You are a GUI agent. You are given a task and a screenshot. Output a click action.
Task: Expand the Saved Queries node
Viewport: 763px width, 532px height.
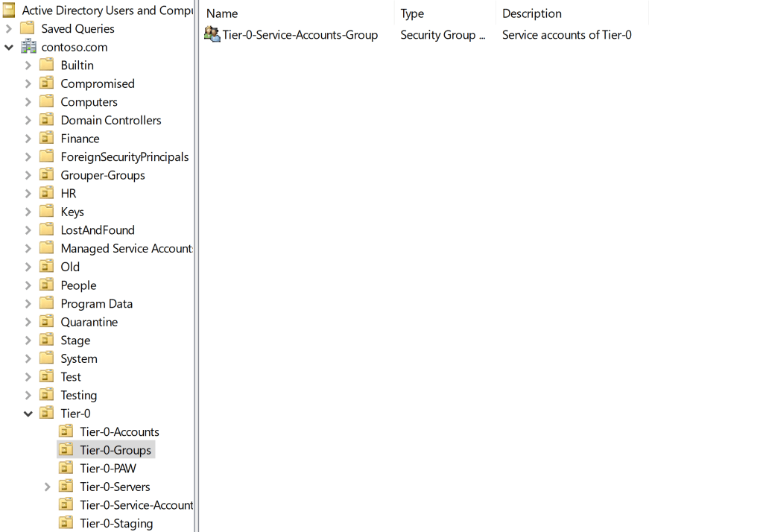(x=9, y=28)
